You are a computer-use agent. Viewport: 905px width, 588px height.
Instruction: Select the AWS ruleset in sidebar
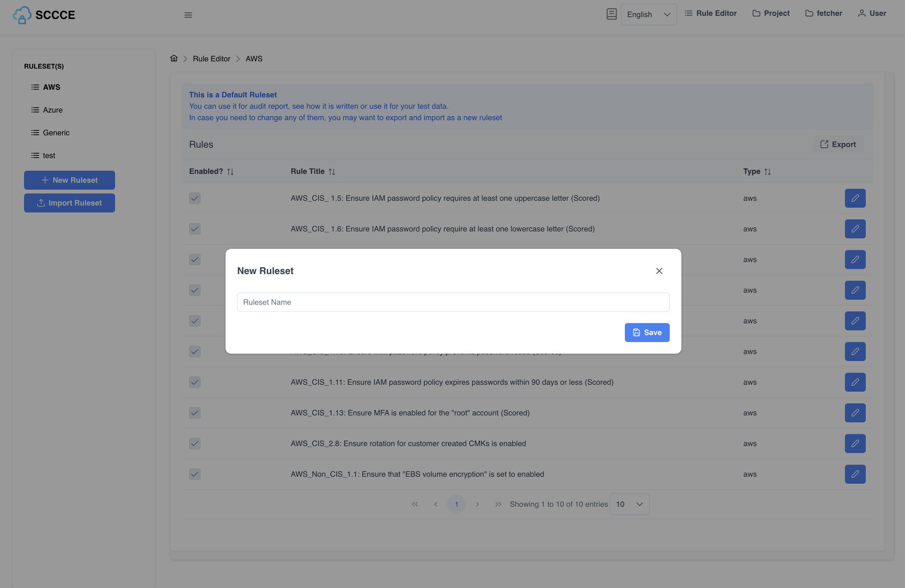click(46, 87)
